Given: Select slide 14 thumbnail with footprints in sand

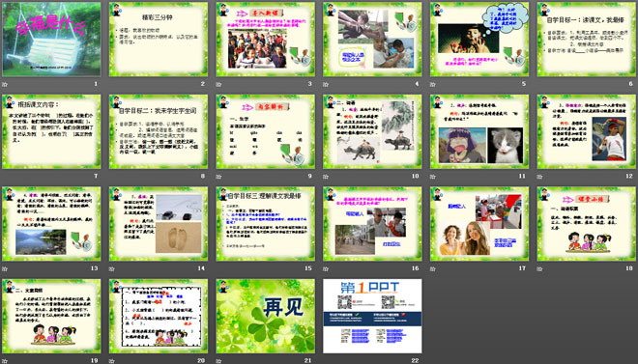Looking at the screenshot, I should tap(159, 224).
